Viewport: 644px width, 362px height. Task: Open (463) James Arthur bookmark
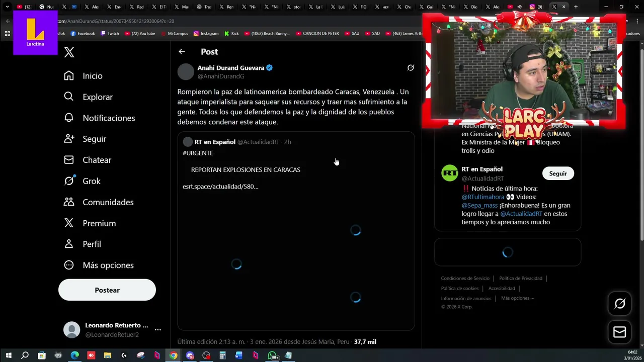[x=404, y=34]
